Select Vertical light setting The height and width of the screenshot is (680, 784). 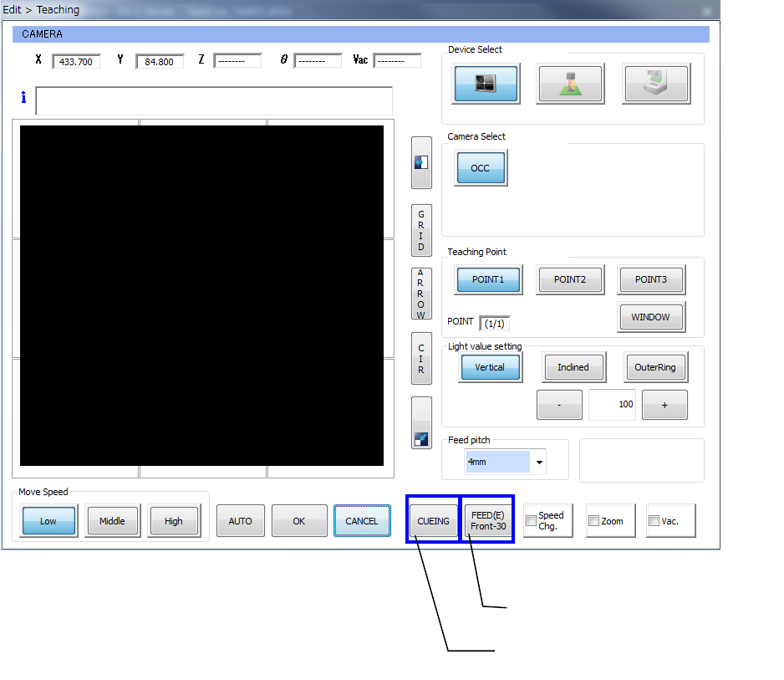[490, 367]
